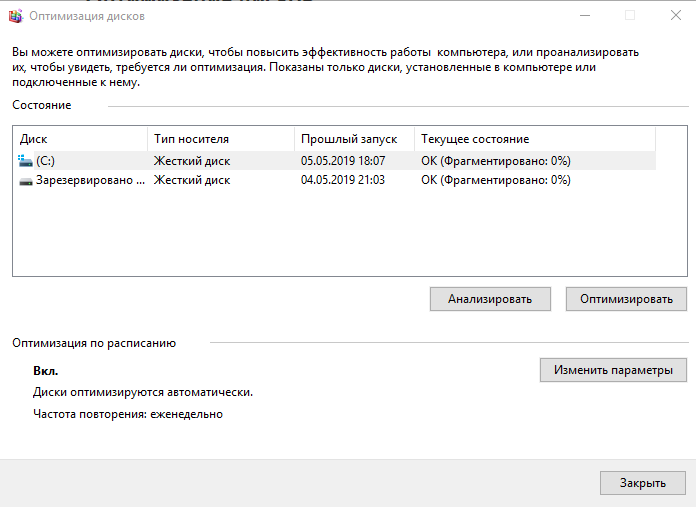
Task: Click Частота повторения: еженедельно text
Action: [x=128, y=414]
